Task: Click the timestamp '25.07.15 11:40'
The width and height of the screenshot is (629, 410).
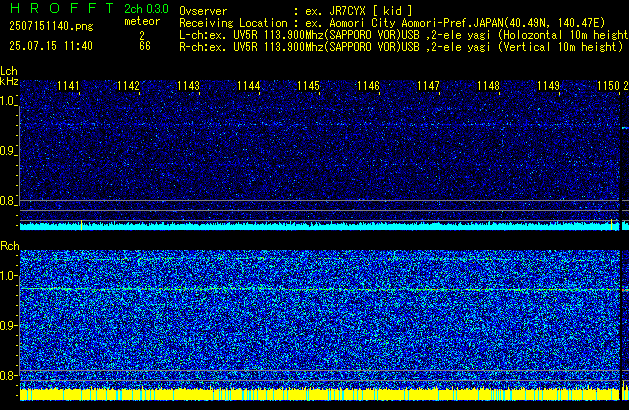Action: click(x=51, y=46)
